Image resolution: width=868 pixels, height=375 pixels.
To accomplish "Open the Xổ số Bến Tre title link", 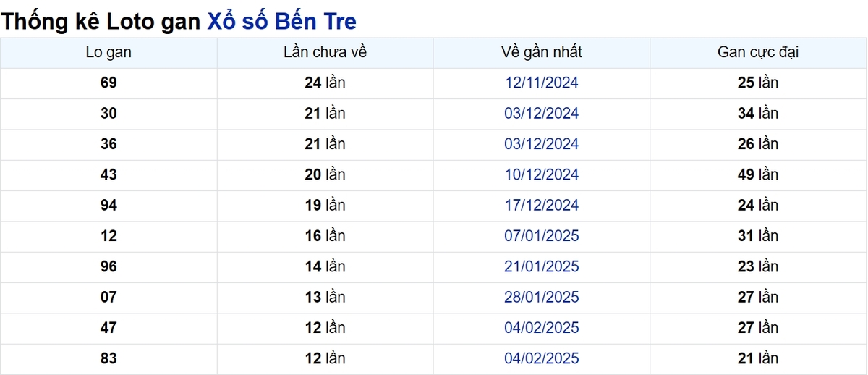I will tap(281, 21).
